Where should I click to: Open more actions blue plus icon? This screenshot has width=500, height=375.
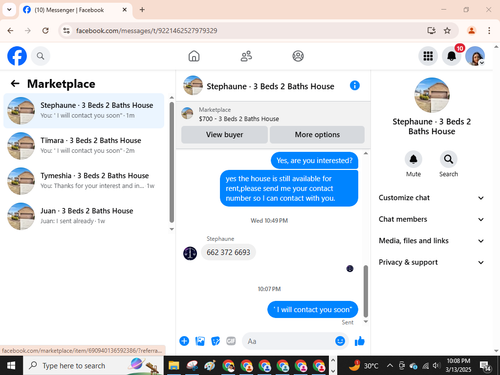coord(184,341)
